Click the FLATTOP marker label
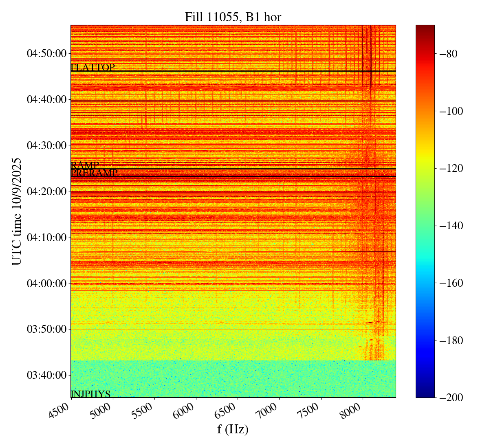This screenshot has width=489, height=448. (93, 68)
